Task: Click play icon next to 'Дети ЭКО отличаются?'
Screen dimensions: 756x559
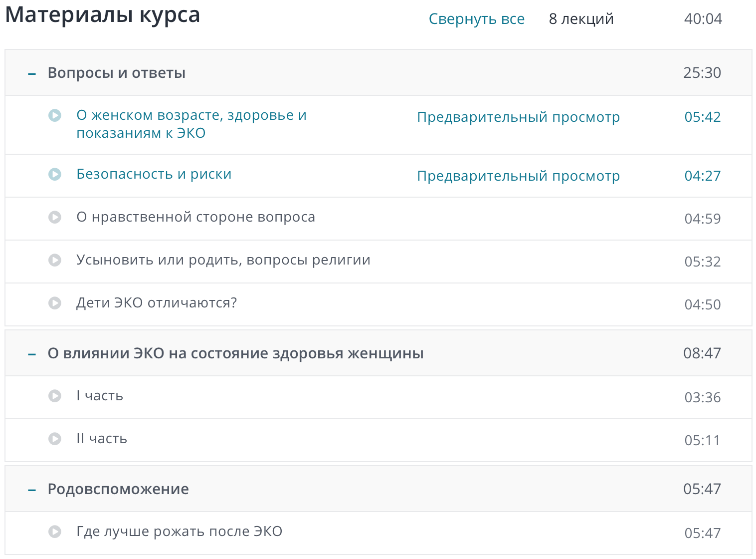Action: 55,303
